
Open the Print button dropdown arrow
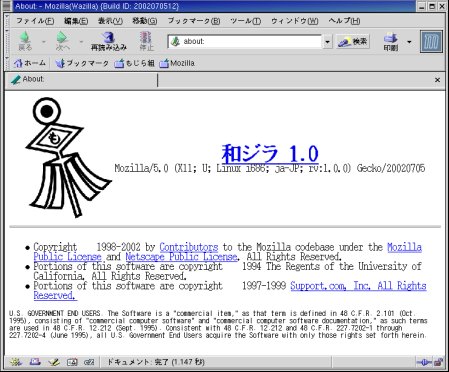(x=409, y=42)
